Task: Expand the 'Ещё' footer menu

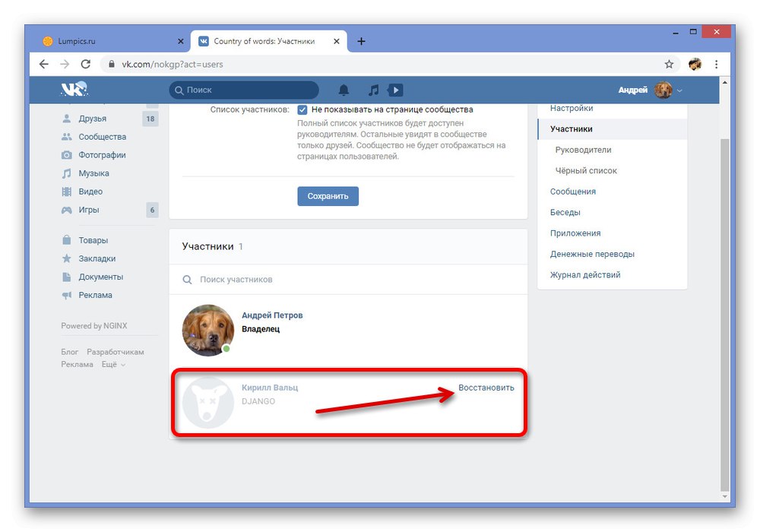Action: 113,364
